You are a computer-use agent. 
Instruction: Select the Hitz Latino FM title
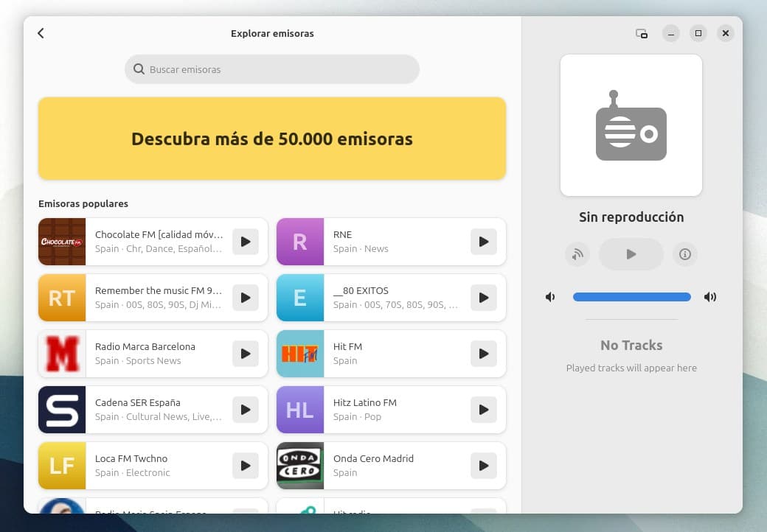coord(365,402)
